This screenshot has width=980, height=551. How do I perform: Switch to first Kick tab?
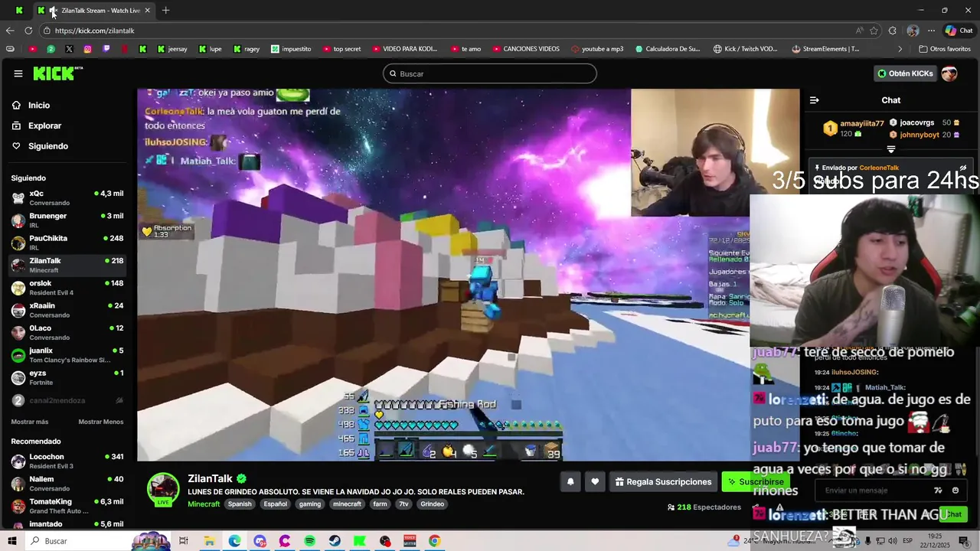19,10
